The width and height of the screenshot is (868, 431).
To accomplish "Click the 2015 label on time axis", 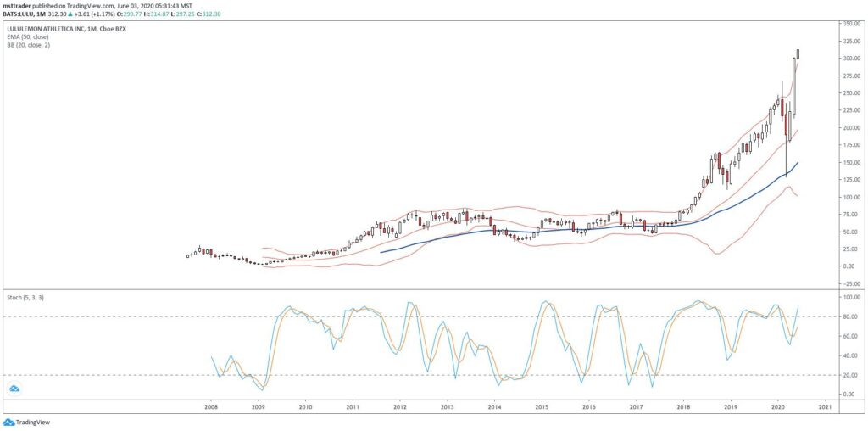I will pos(542,406).
